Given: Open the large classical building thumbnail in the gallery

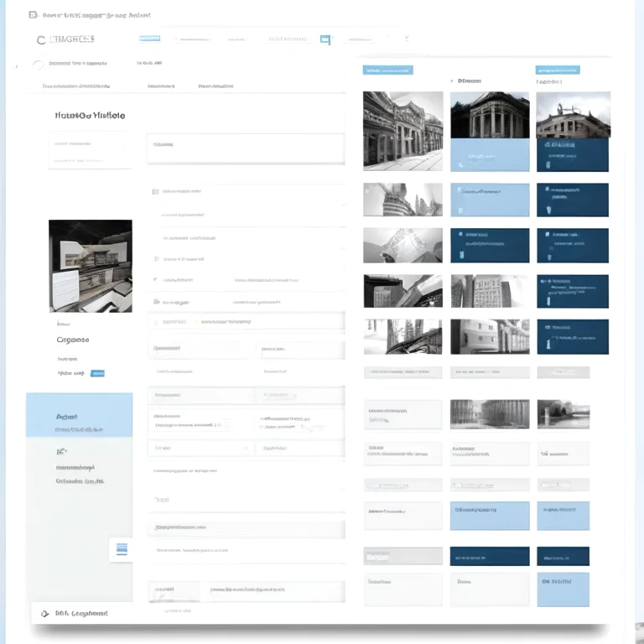Looking at the screenshot, I should point(402,131).
